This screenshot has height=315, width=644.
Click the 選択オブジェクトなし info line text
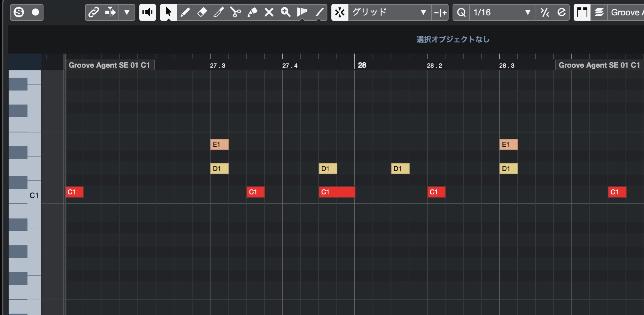click(x=453, y=39)
